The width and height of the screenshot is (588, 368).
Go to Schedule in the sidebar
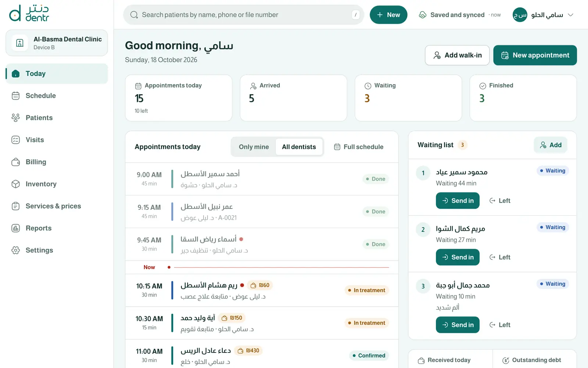[x=57, y=96]
